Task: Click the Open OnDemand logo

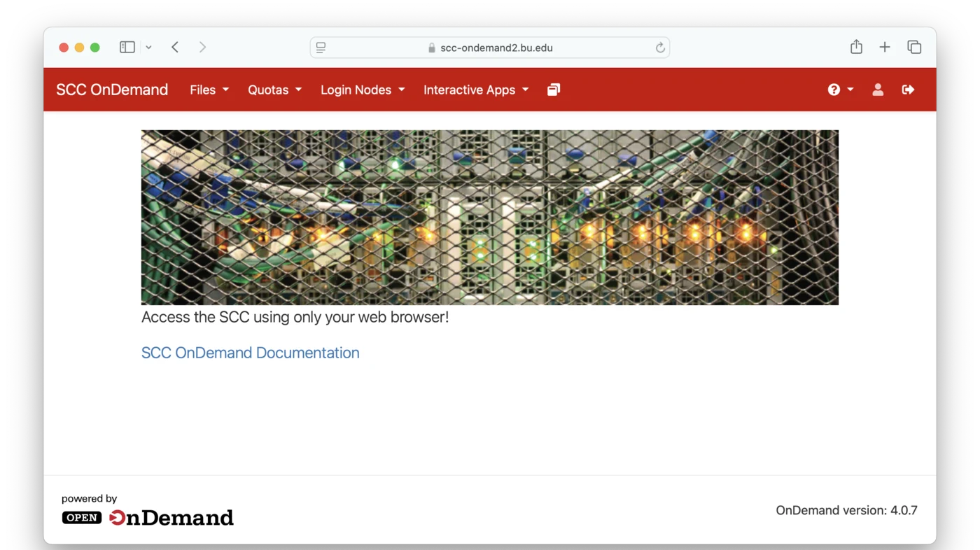Action: (148, 518)
